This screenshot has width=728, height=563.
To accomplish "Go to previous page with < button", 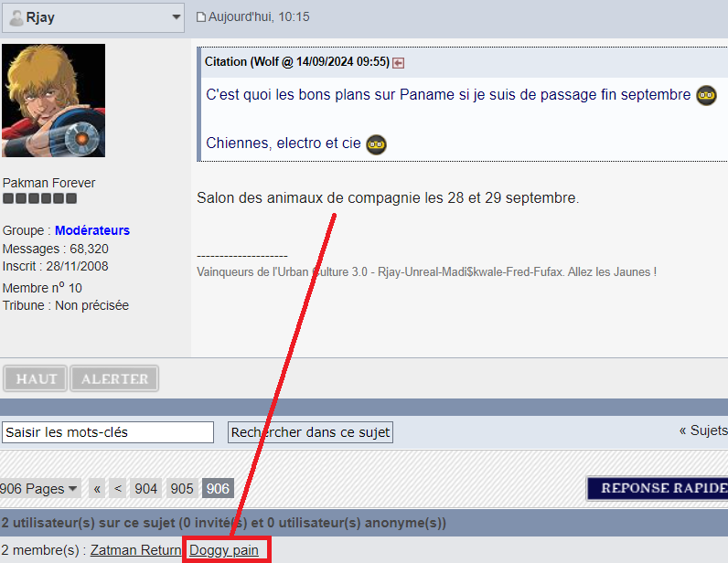I will 118,489.
